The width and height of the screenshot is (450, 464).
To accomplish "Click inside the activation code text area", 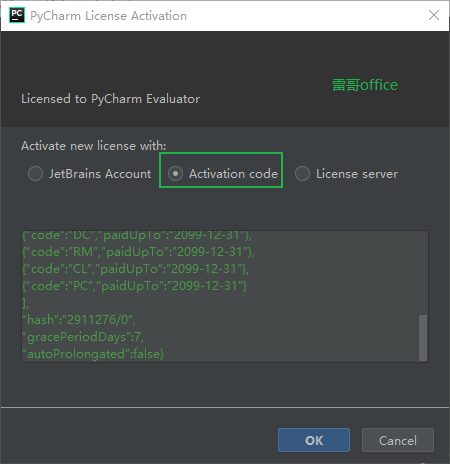I will [x=220, y=296].
